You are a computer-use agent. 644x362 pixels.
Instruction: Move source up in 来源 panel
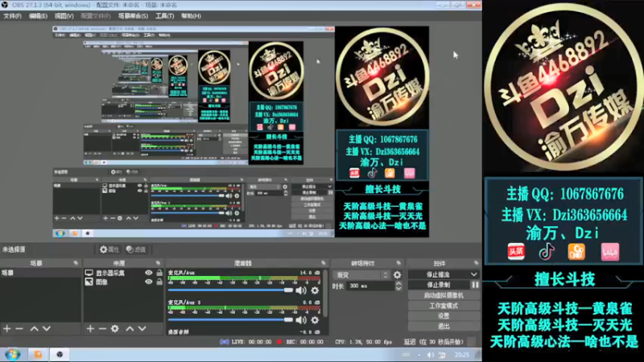(x=130, y=328)
